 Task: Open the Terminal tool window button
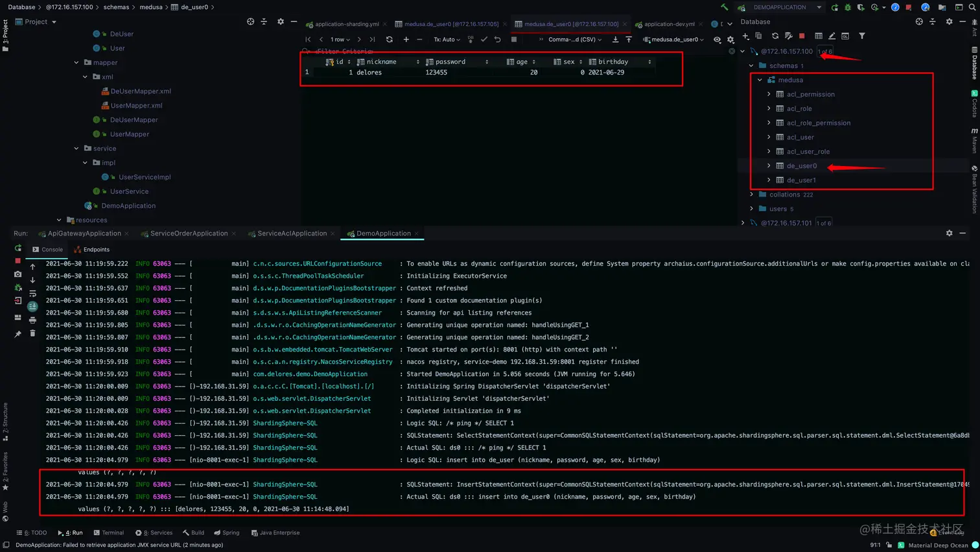[x=108, y=533]
